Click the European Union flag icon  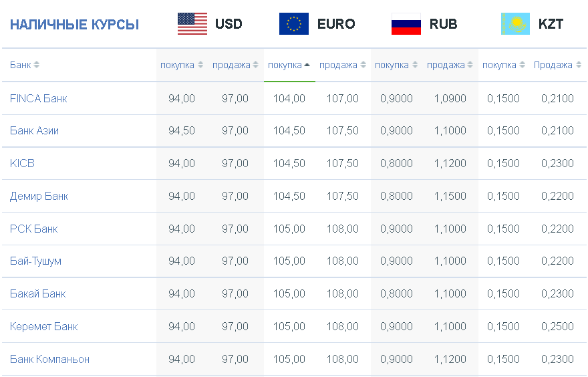point(293,23)
